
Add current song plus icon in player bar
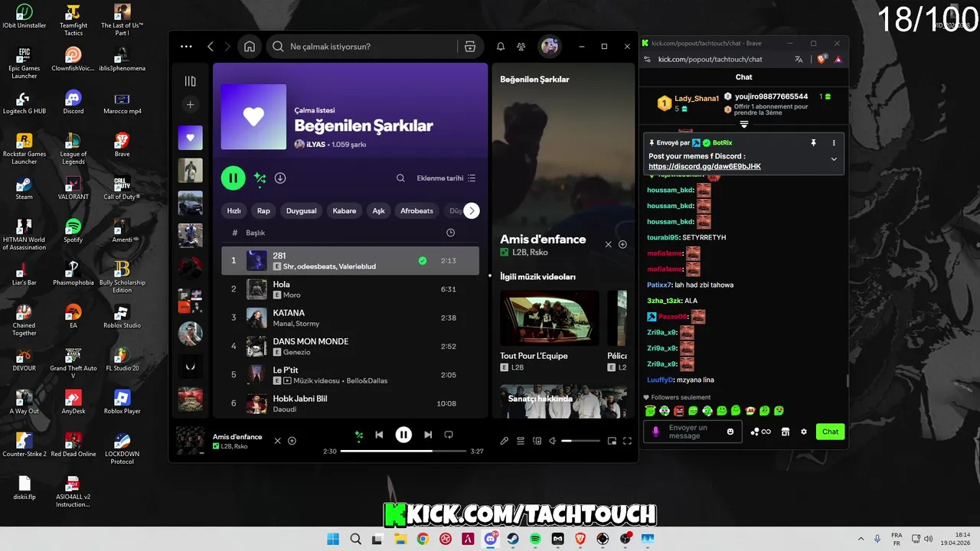[x=292, y=441]
